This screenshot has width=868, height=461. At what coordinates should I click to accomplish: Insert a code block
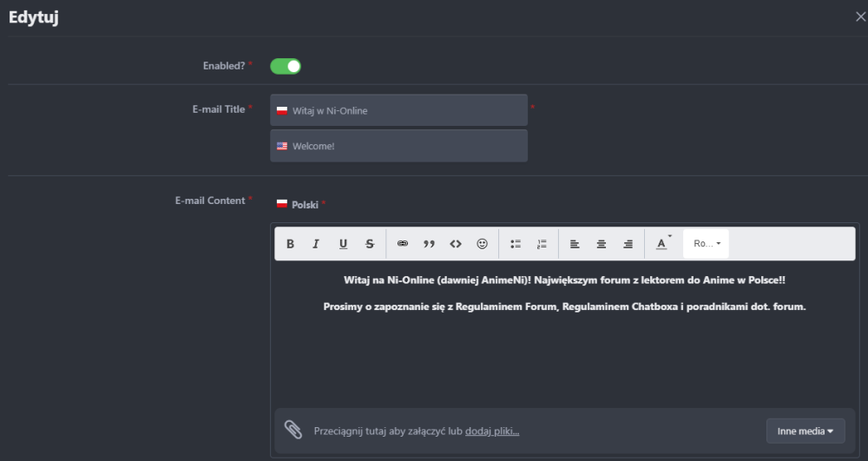pos(456,244)
